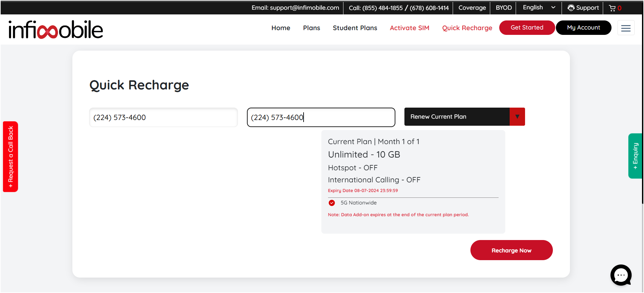
Task: Click the 'Hotspot - OFF' text
Action: point(352,168)
